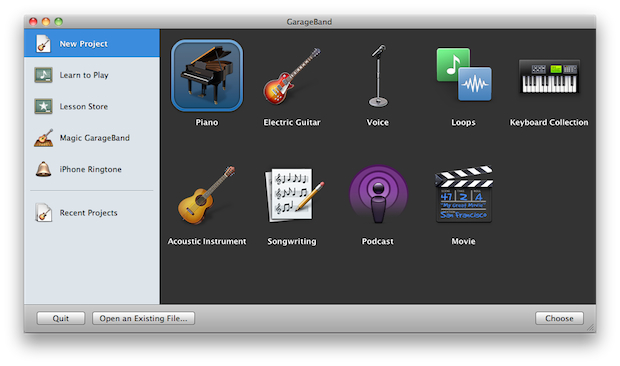Click the Keyboard Collection text label
Viewport: 620px width, 366px height.
tap(549, 123)
